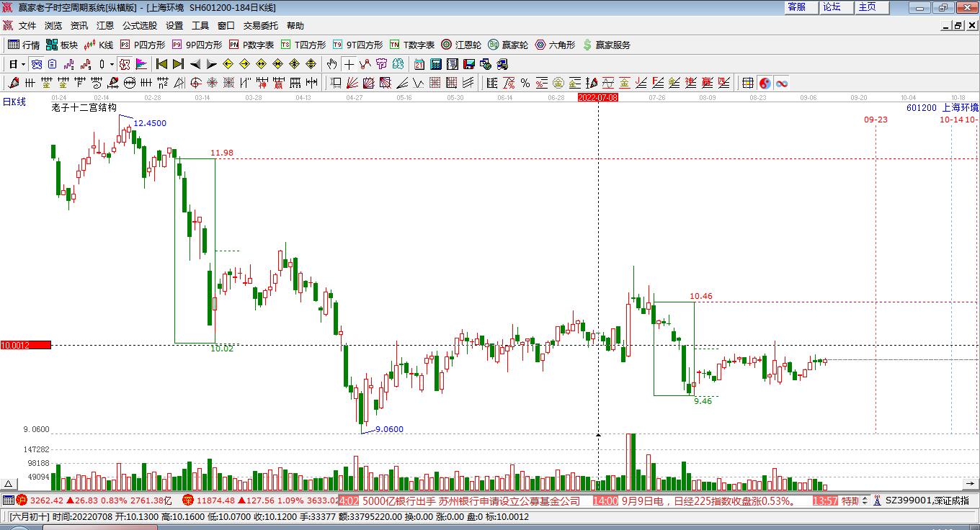Open the 交易委托 menu
Image resolution: width=980 pixels, height=530 pixels.
click(260, 26)
